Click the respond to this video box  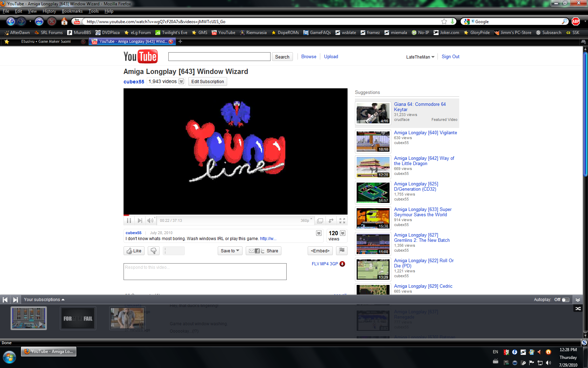(205, 272)
